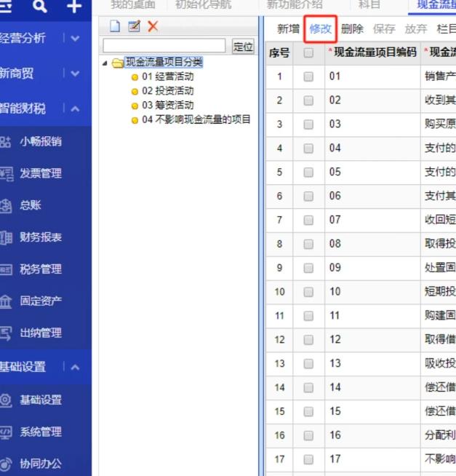The width and height of the screenshot is (456, 476).
Task: Collapse the 现金流量项目分类 tree node
Action: pyautogui.click(x=104, y=63)
